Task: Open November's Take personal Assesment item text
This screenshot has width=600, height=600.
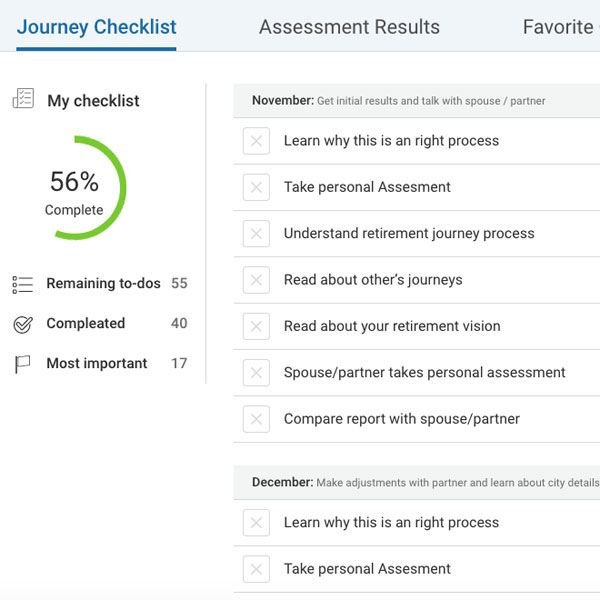Action: click(x=367, y=187)
